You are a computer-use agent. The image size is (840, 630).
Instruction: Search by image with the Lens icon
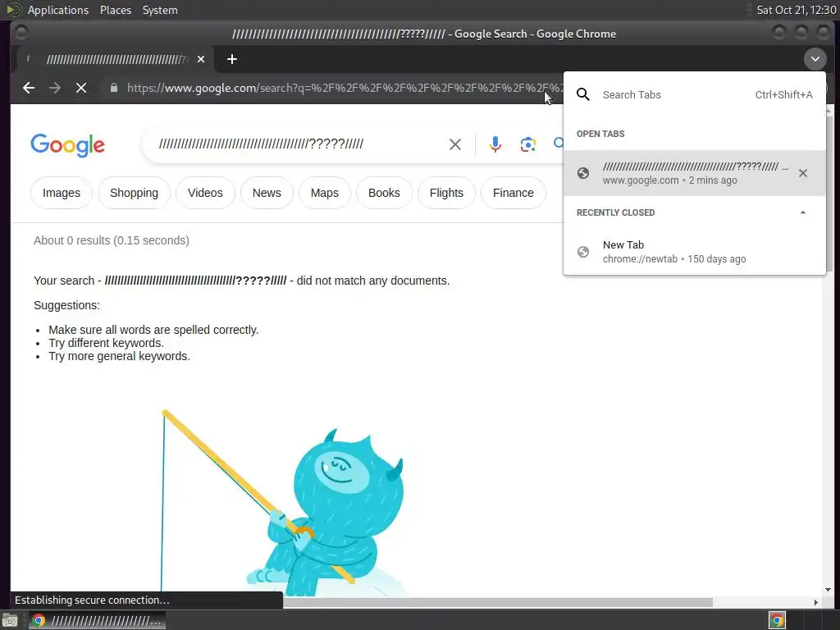pos(527,144)
